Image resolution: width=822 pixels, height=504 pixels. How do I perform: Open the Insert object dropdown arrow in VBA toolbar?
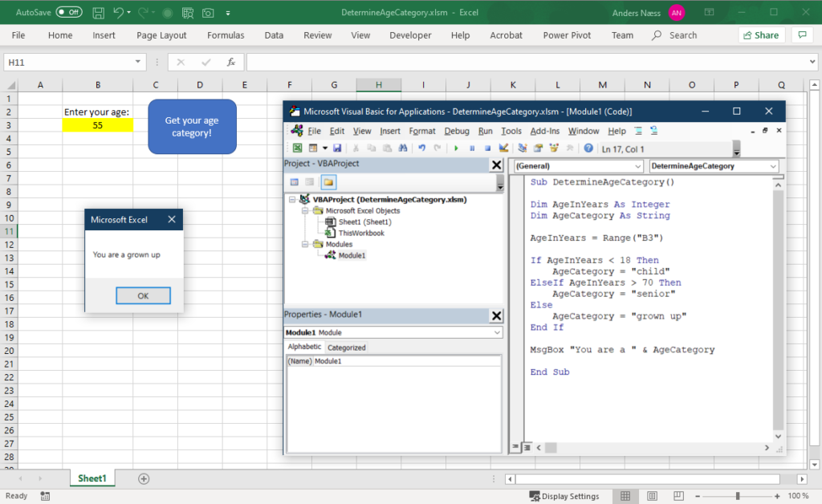point(325,148)
